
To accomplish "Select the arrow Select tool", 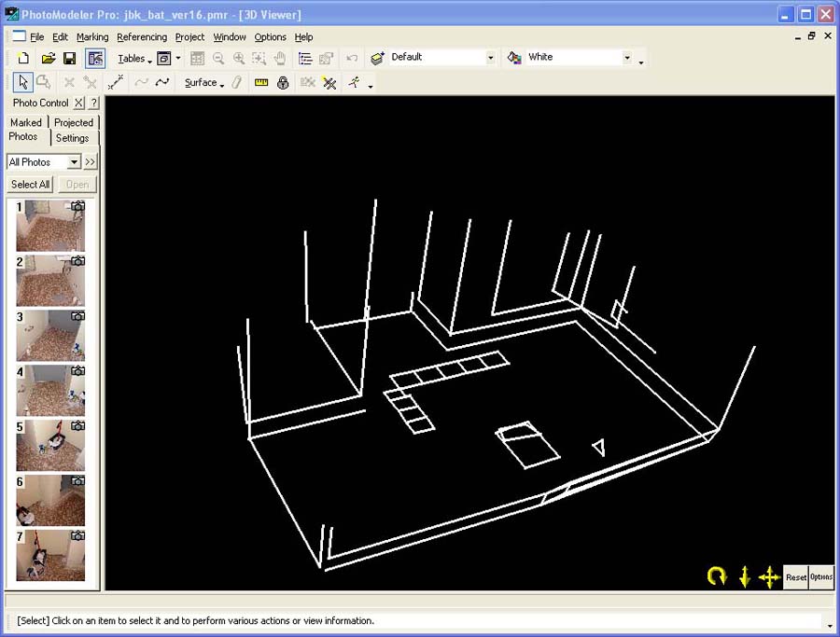I will tap(23, 82).
